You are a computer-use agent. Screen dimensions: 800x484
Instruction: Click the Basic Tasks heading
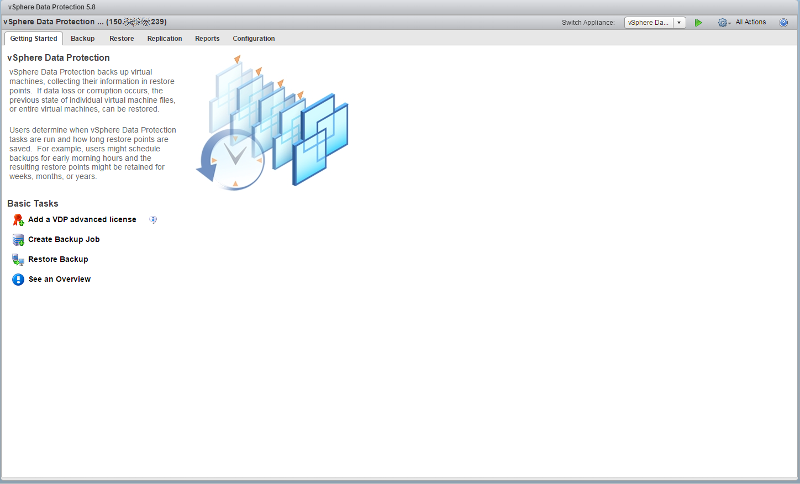click(33, 203)
